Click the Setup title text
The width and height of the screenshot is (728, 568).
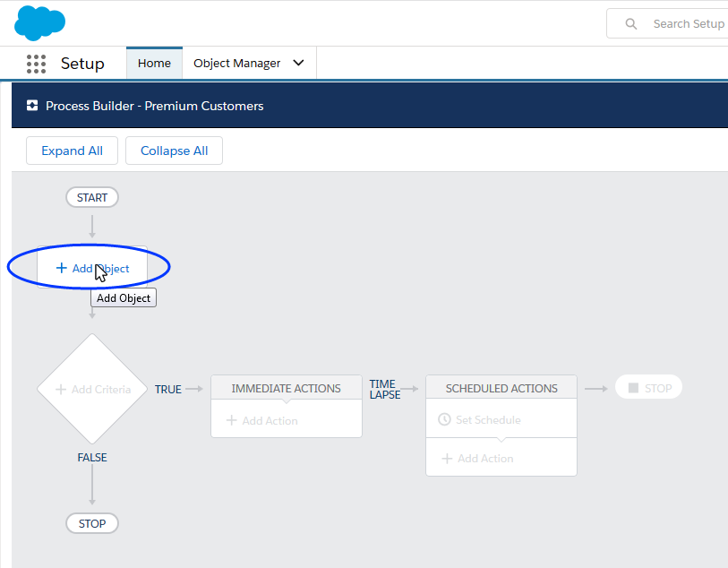pyautogui.click(x=82, y=64)
